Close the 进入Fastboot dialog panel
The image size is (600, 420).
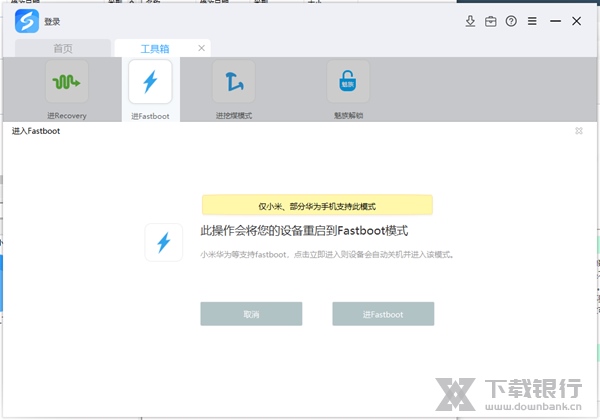point(579,131)
